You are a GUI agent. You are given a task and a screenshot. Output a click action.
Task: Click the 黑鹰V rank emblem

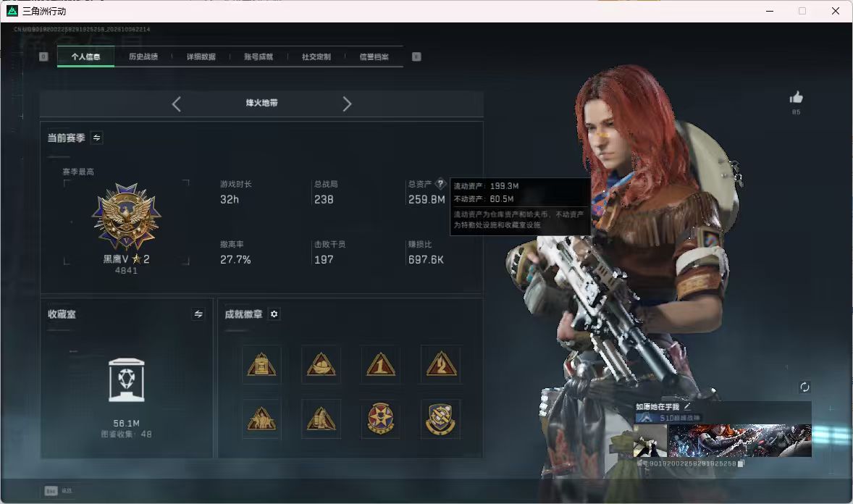tap(126, 217)
